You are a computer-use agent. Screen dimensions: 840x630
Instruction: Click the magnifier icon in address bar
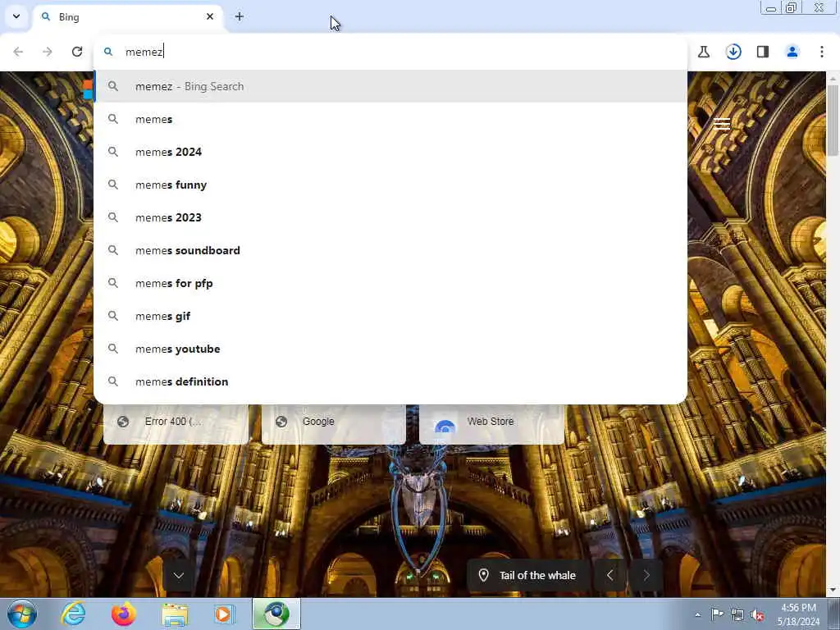click(x=108, y=52)
